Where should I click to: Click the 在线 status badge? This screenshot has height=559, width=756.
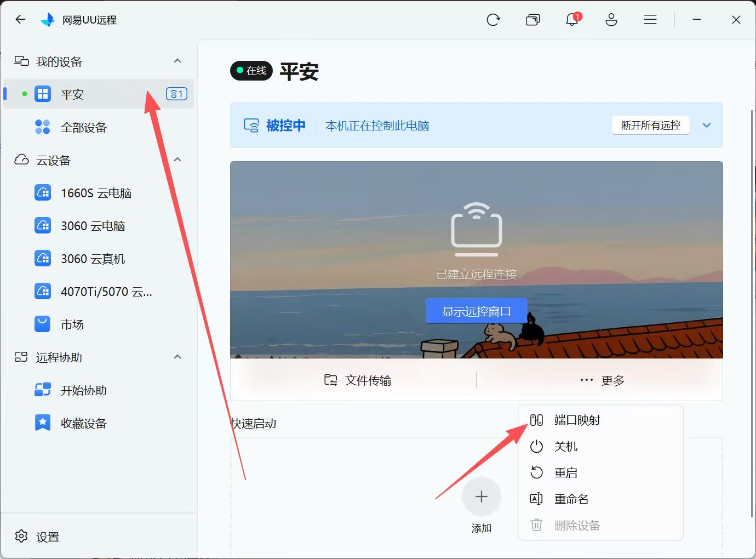[x=251, y=70]
